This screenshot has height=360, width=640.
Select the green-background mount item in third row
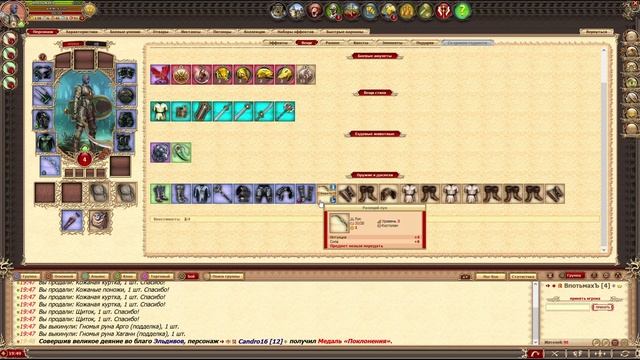[181, 153]
